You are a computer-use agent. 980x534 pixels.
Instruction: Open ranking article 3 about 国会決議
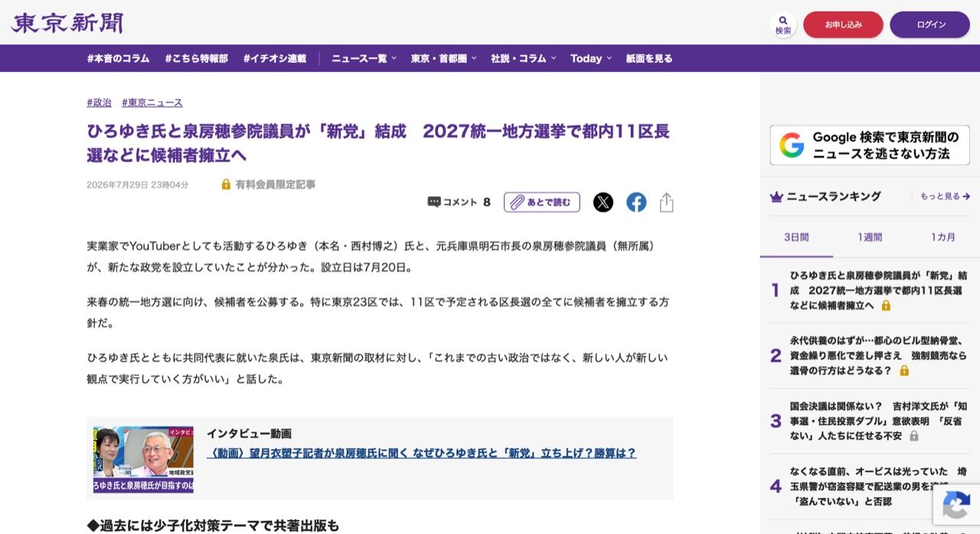tap(879, 420)
